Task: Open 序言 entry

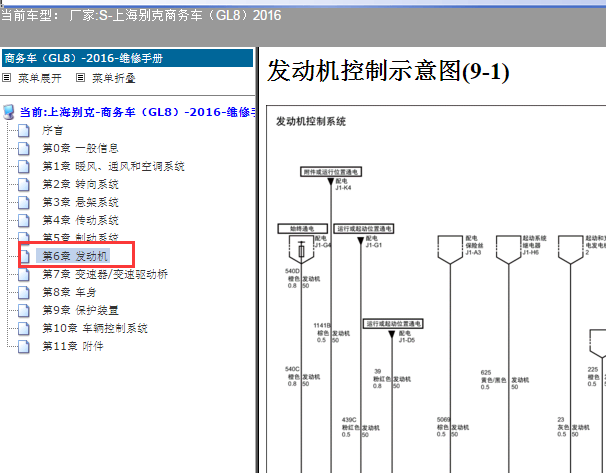Action: [53, 131]
